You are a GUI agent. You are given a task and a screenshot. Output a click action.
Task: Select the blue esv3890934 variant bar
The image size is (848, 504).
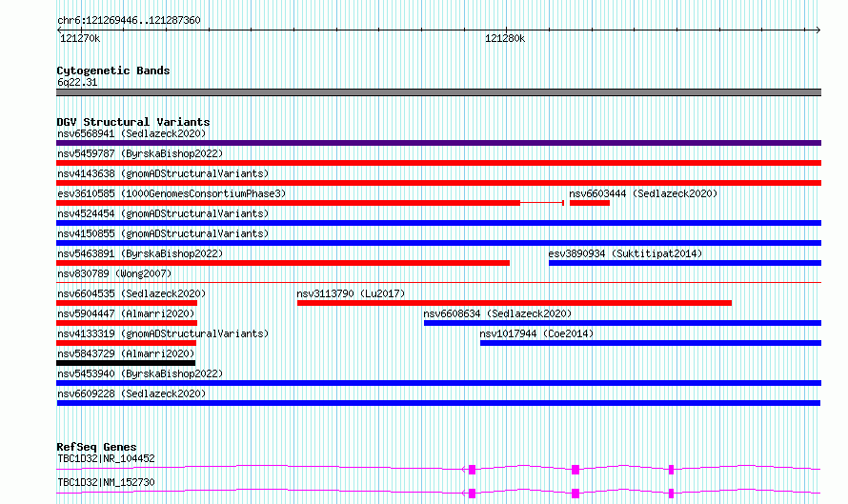(x=685, y=263)
